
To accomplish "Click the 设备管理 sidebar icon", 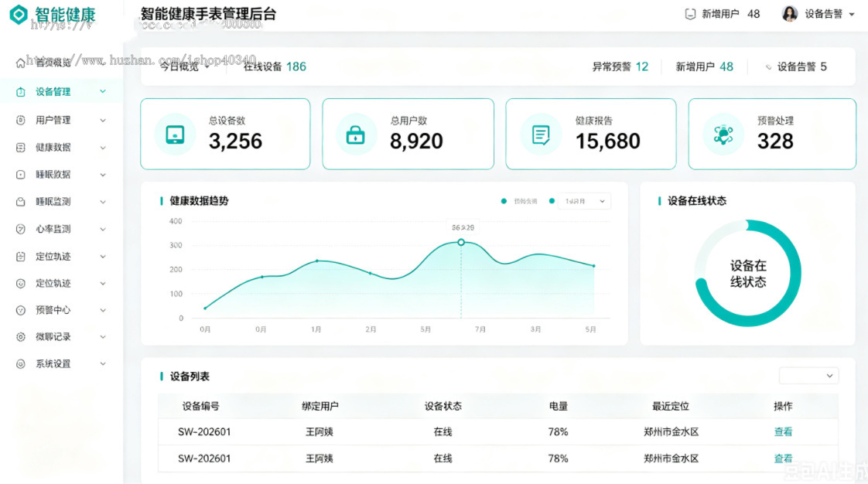I will pos(20,92).
